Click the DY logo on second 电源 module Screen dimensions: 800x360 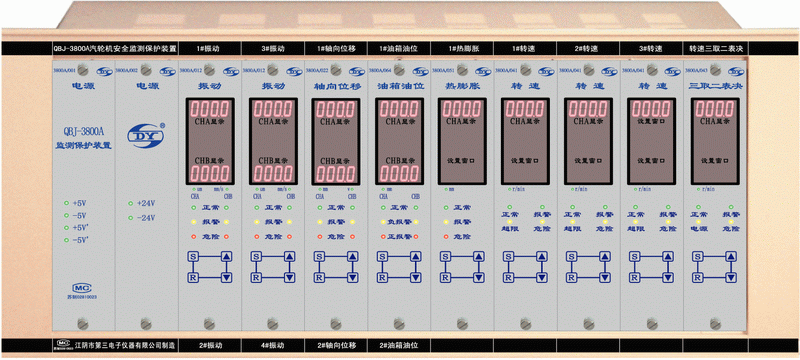(145, 135)
